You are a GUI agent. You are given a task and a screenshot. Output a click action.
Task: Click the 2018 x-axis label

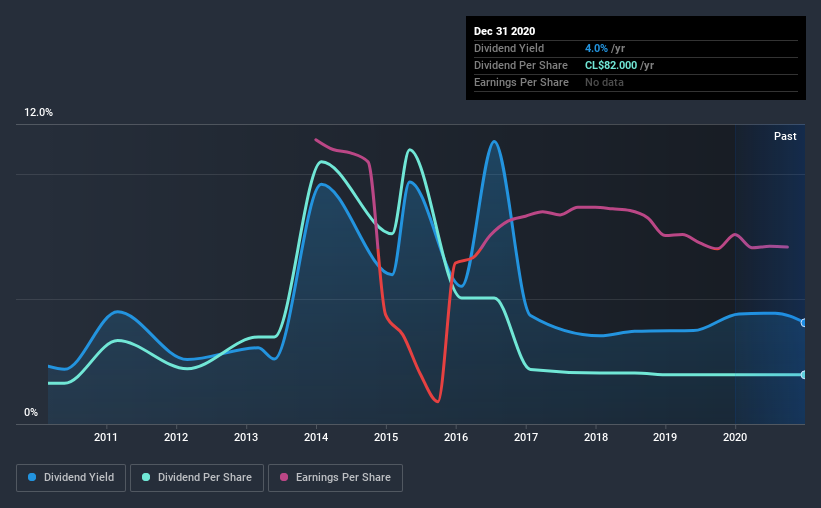(x=596, y=437)
